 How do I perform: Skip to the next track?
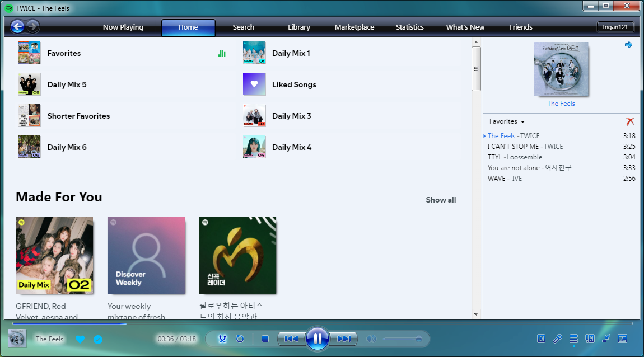pos(344,339)
